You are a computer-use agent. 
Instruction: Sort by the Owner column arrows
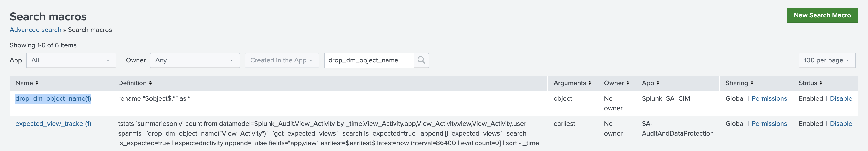[x=628, y=83]
